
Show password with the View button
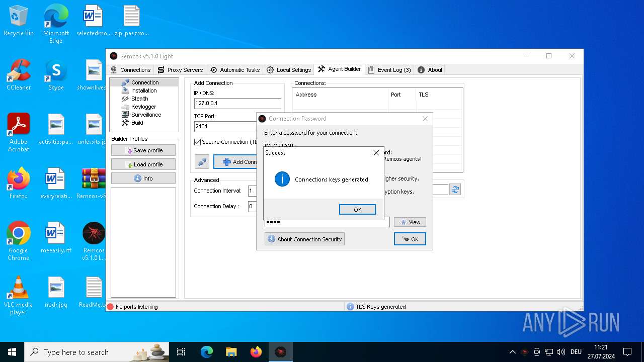[410, 222]
